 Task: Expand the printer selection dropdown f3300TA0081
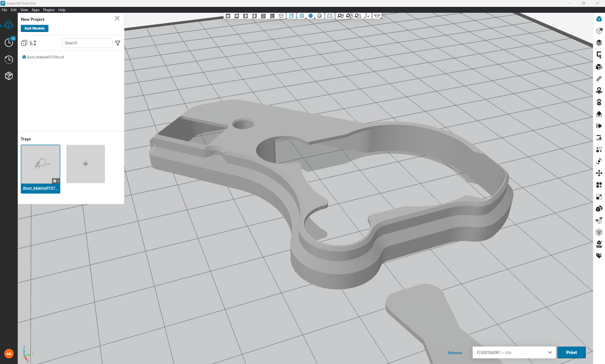(550, 352)
